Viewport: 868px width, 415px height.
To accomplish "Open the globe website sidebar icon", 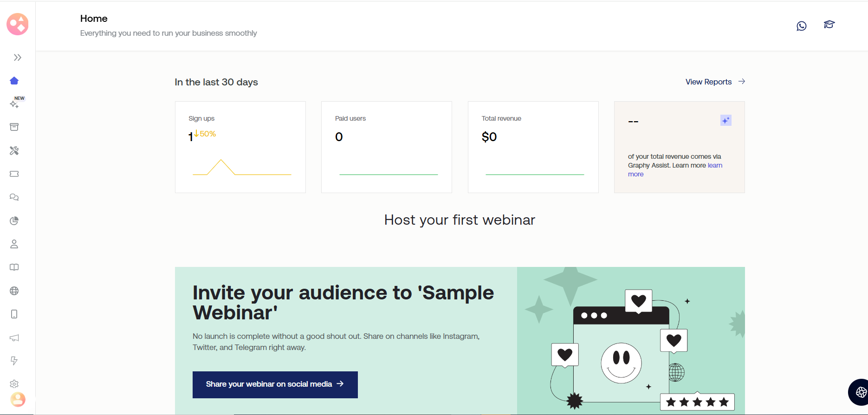I will point(14,291).
